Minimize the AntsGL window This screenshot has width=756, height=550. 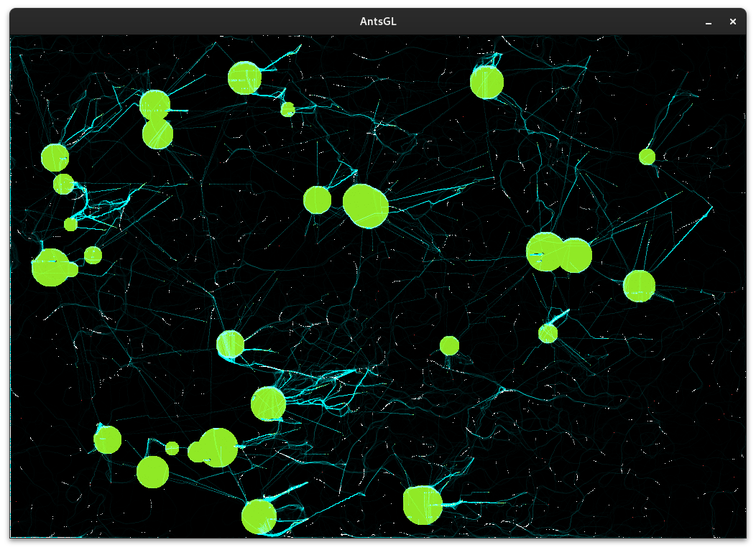coord(709,22)
